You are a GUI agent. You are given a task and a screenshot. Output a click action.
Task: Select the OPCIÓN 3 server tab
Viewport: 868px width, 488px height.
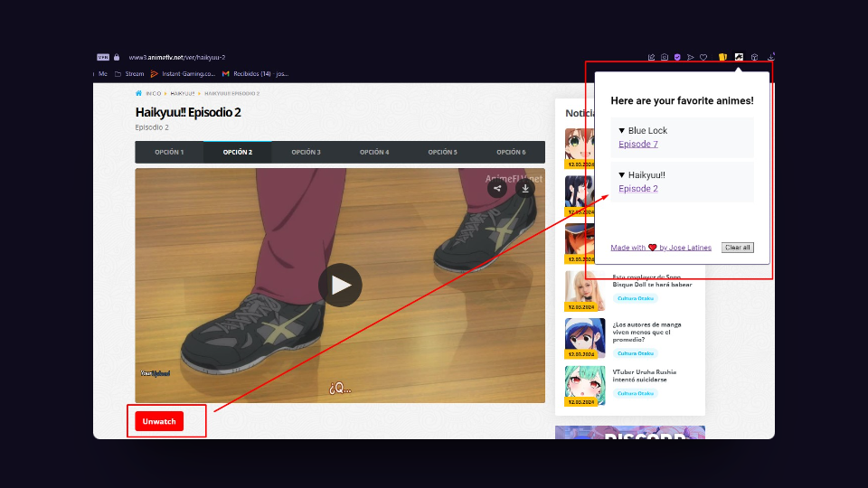[x=306, y=153]
